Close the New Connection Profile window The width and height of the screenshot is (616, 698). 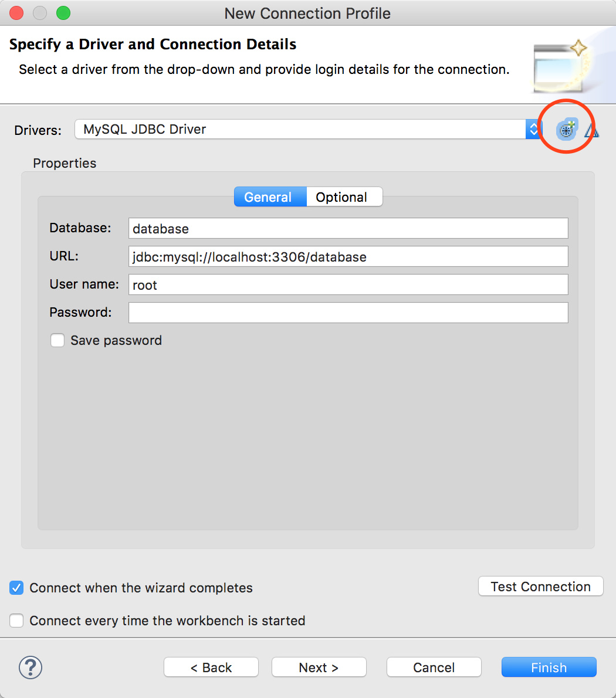[17, 13]
